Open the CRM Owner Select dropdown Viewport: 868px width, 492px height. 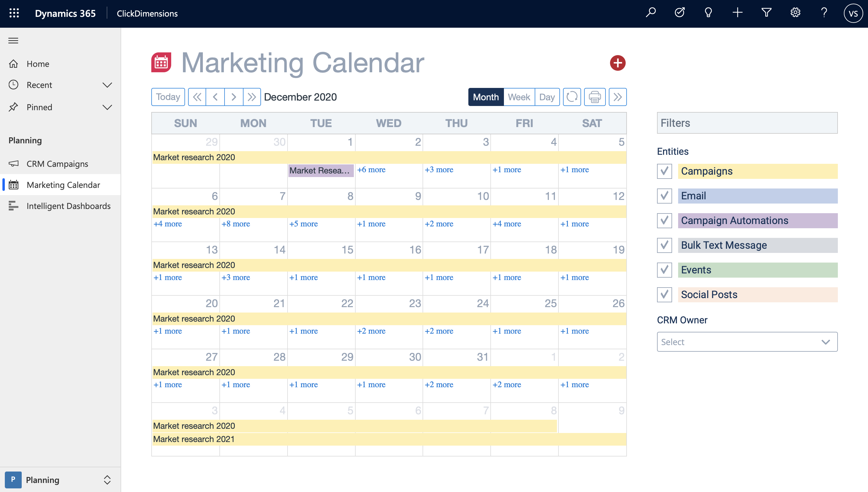point(747,342)
